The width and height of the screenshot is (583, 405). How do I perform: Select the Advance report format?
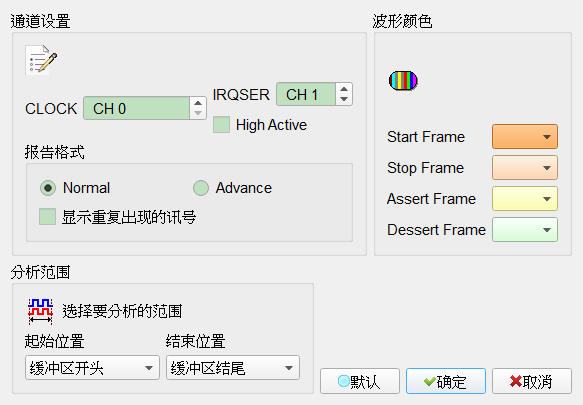[x=201, y=188]
